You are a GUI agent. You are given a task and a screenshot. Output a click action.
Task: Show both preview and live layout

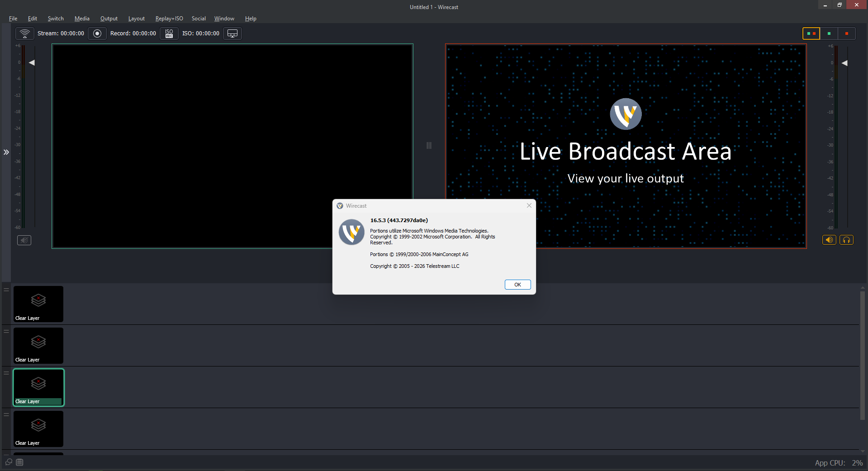(811, 33)
